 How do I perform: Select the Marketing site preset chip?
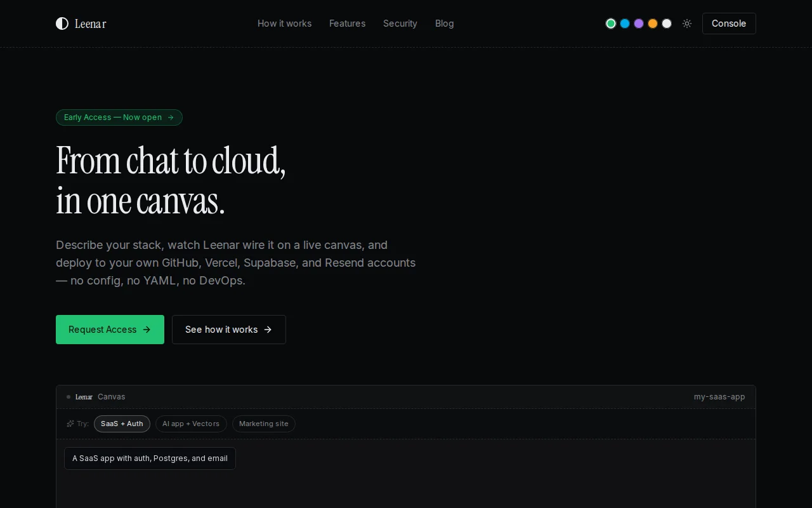pos(264,424)
